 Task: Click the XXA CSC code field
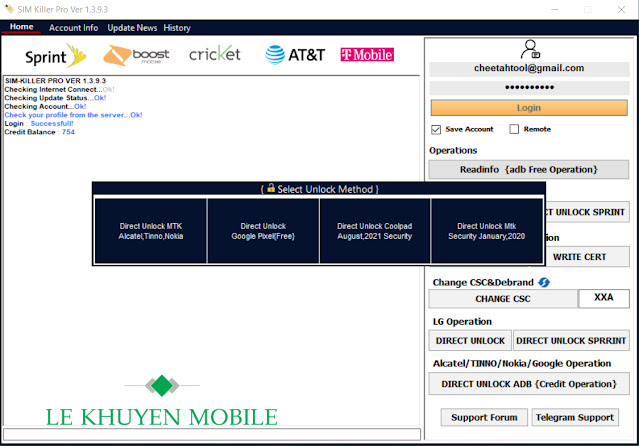(x=604, y=298)
